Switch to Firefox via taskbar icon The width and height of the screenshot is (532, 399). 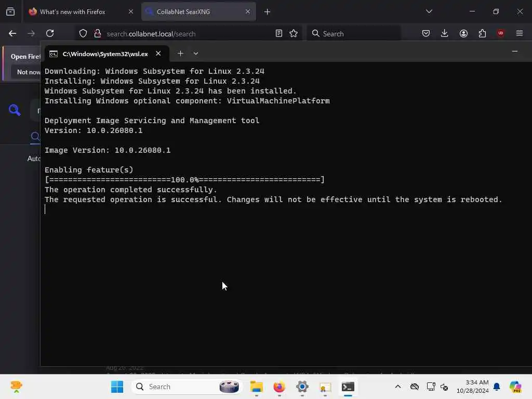279,387
